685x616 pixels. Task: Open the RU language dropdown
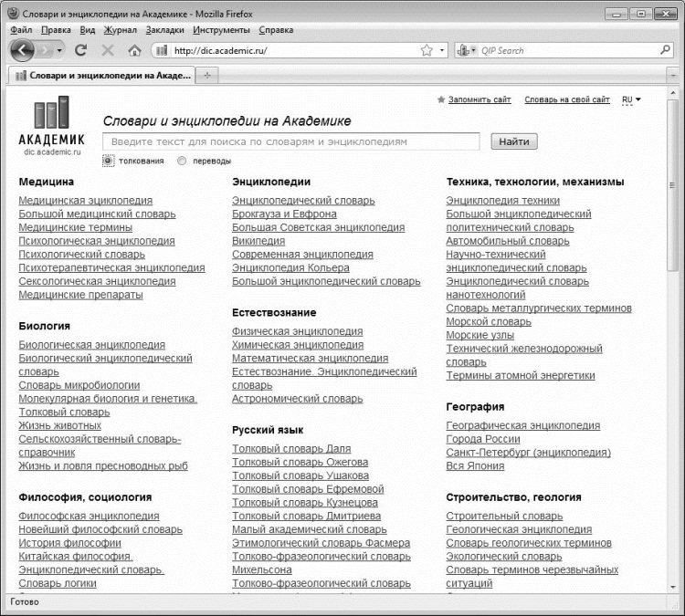click(631, 99)
